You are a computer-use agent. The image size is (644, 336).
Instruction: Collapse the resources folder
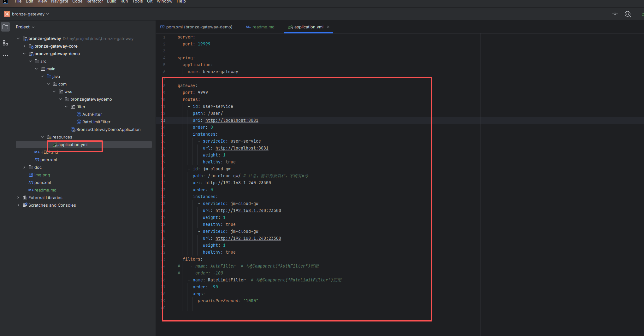[x=42, y=137]
